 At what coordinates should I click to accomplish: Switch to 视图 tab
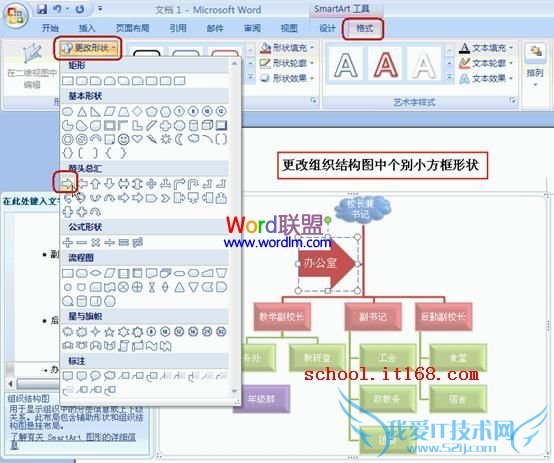click(x=289, y=28)
